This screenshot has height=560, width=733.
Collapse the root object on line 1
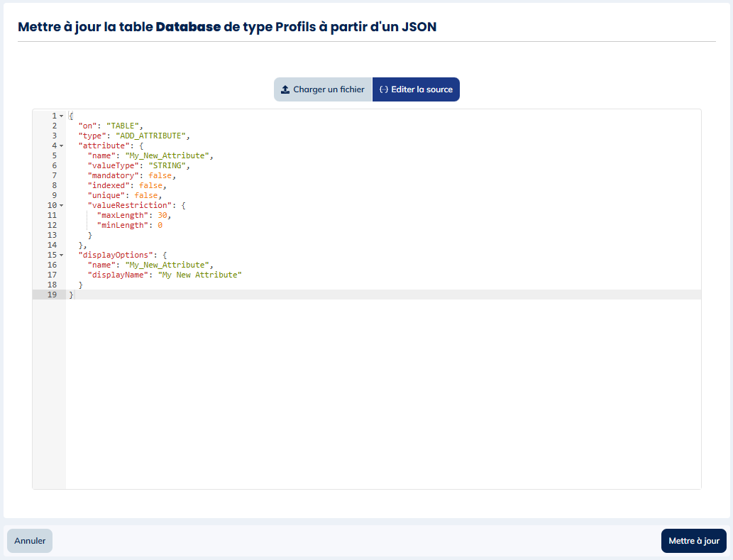(62, 116)
